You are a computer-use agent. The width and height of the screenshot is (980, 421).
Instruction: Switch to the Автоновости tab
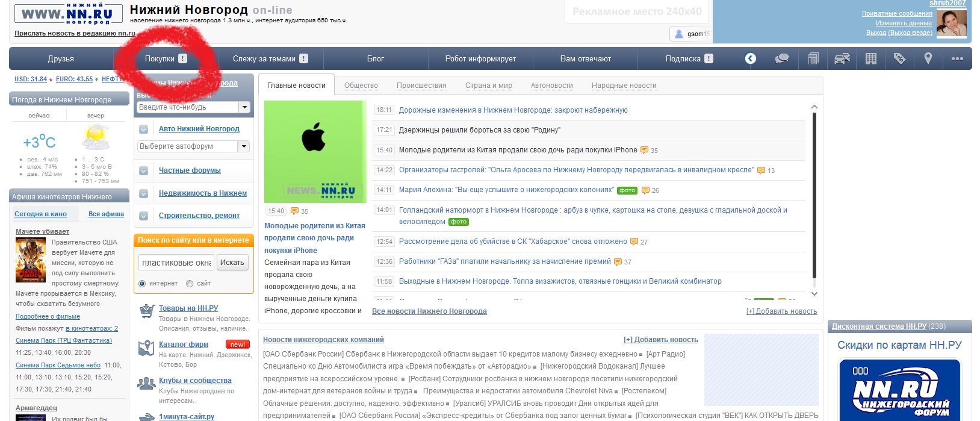click(x=552, y=86)
